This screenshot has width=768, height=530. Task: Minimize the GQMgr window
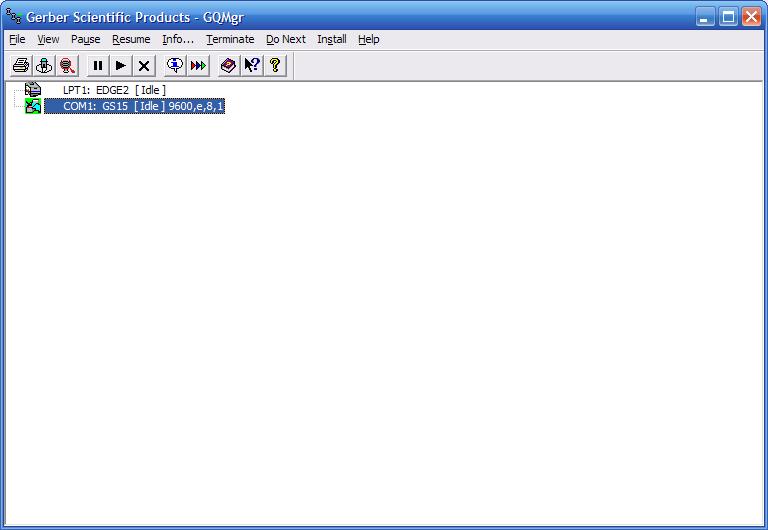click(x=705, y=17)
